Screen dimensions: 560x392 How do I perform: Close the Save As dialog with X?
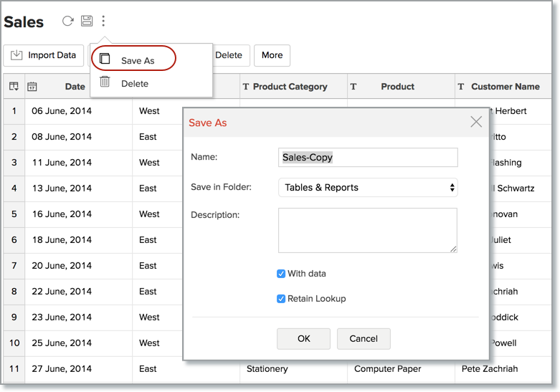coord(476,122)
